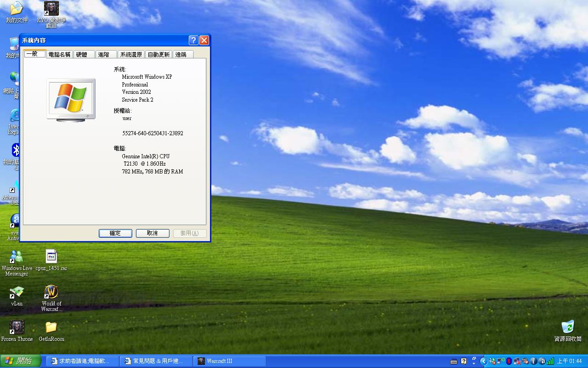588x368 pixels.
Task: Open language bar options dropdown arrow
Action: tap(474, 361)
